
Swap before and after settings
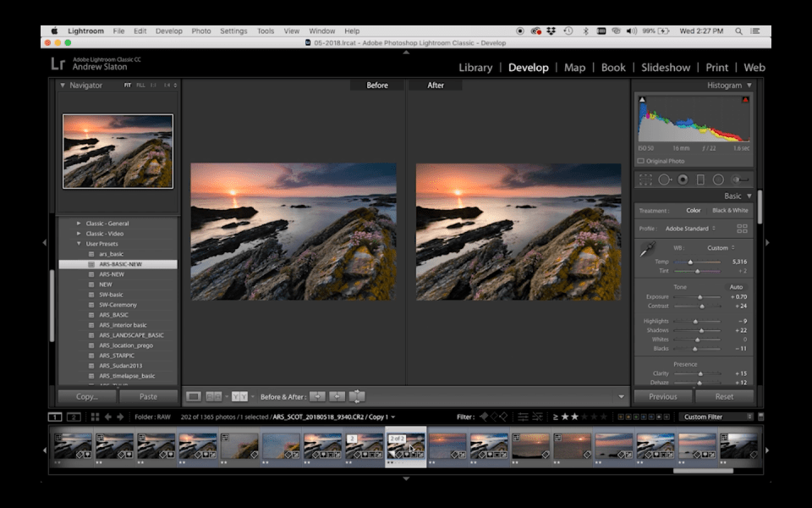pyautogui.click(x=357, y=396)
